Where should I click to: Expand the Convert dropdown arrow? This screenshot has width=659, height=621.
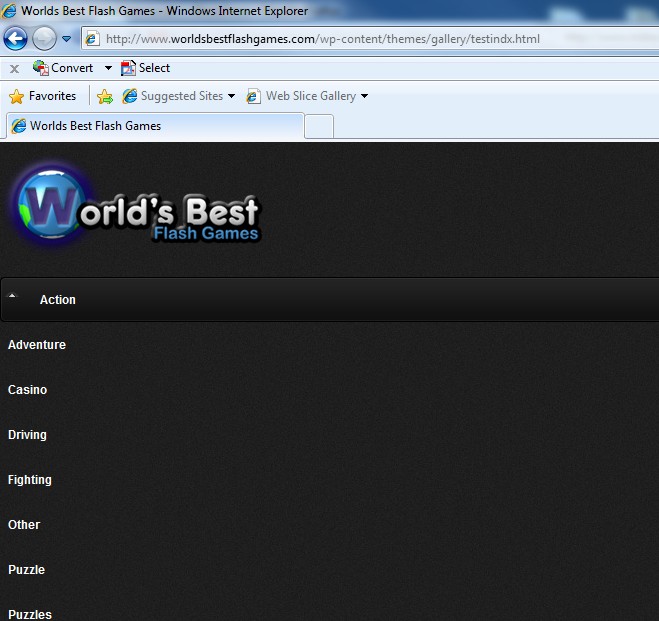coord(108,69)
